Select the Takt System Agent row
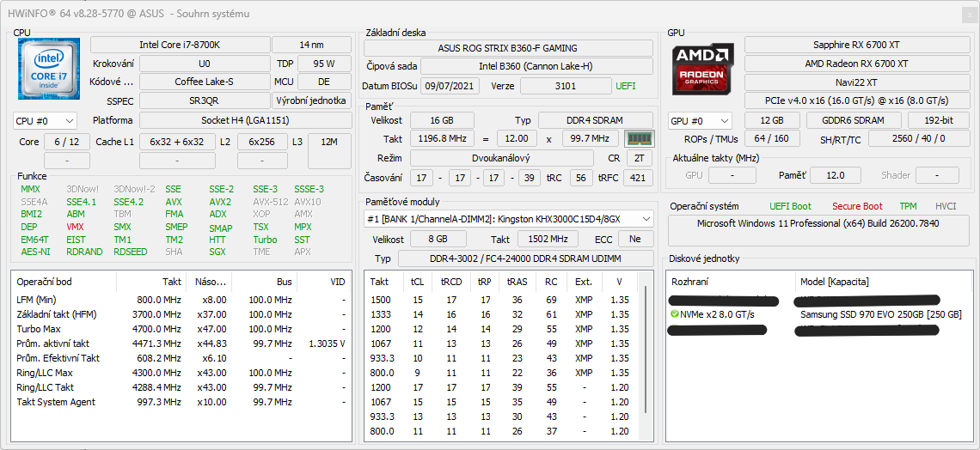 (x=181, y=402)
